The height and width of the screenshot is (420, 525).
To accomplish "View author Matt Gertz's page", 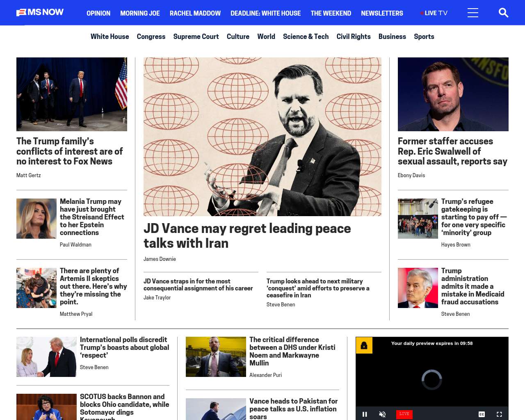I will pos(28,175).
